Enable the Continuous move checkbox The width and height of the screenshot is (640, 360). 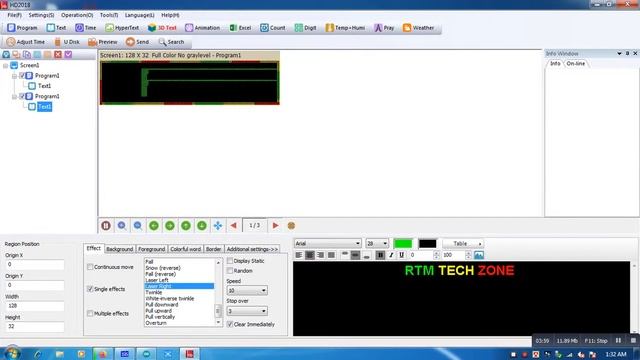coord(90,267)
